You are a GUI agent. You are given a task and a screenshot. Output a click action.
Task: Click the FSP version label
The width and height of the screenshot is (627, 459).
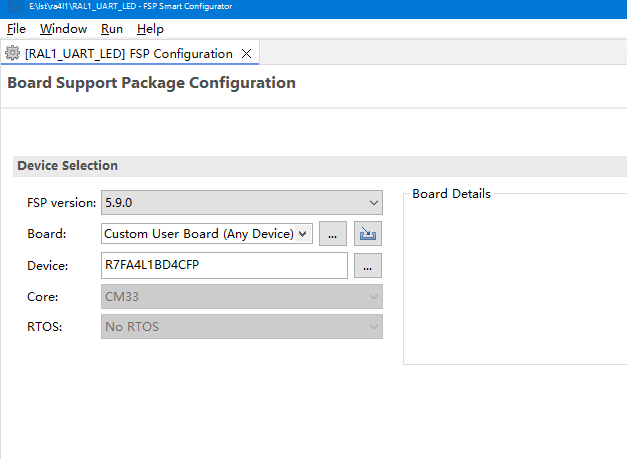click(62, 203)
